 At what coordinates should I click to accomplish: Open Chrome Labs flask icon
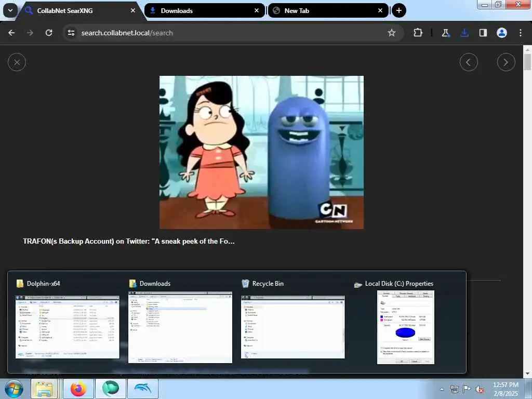(445, 33)
